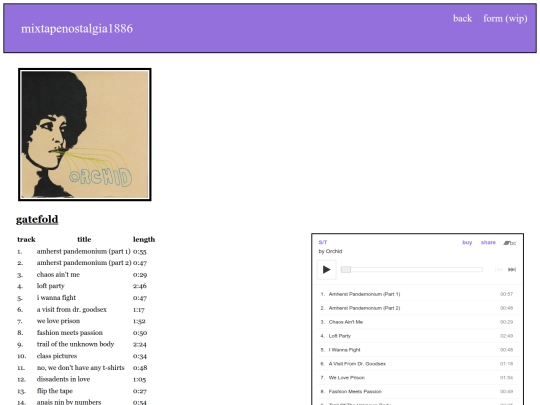Skip to next track in Bandcamp player
Screen dimensions: 540x405
[512, 270]
